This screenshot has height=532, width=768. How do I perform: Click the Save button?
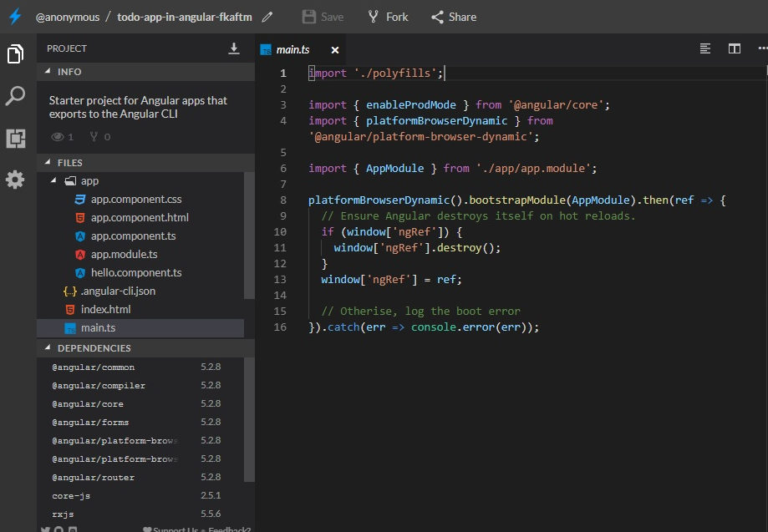coord(323,16)
